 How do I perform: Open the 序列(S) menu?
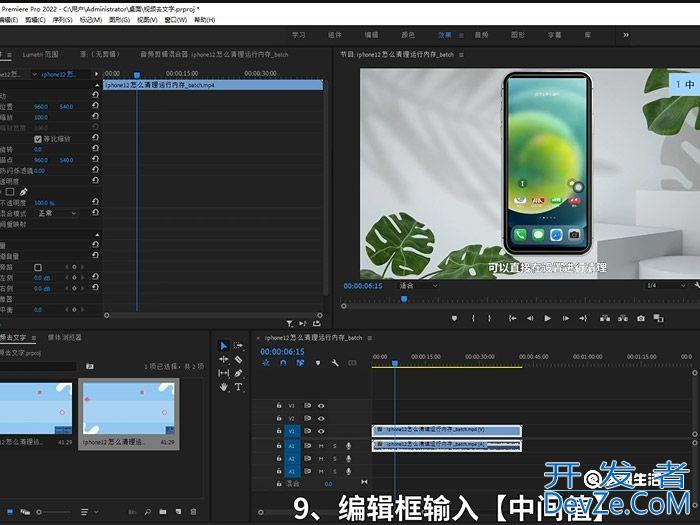click(62, 20)
